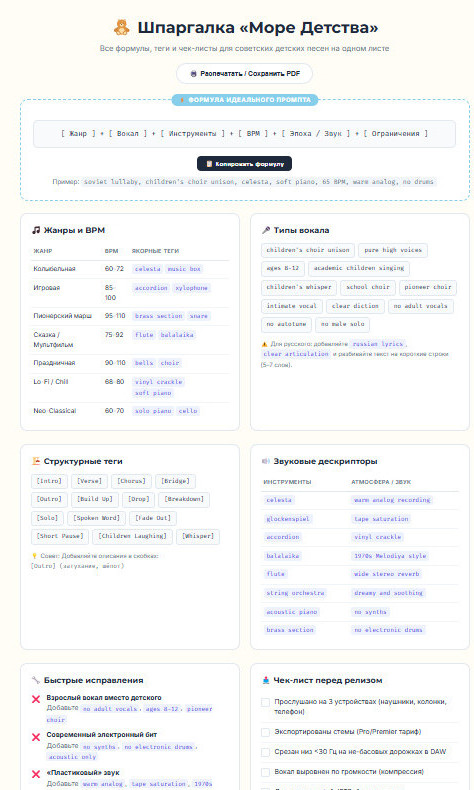Check the Прослушано на 3 устройствах box
474x790 pixels.
[x=265, y=702]
